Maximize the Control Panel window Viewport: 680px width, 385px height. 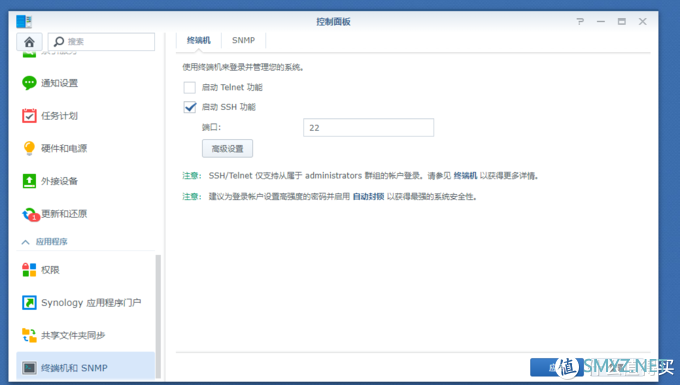(x=622, y=21)
